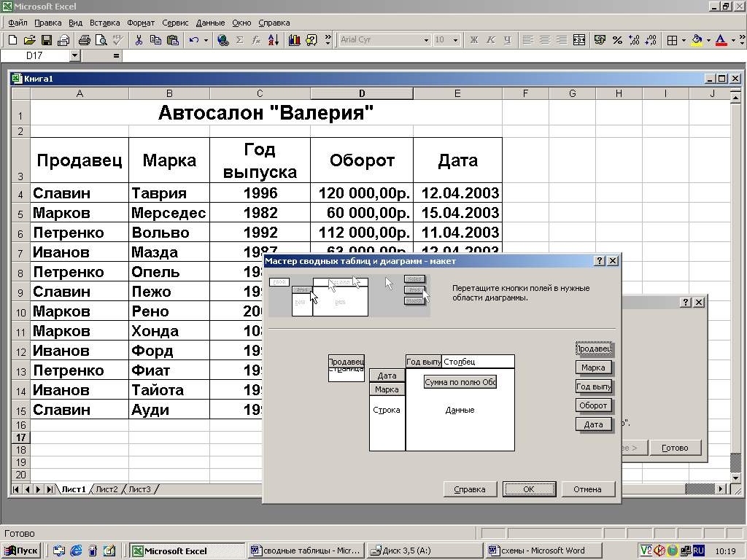Apply underline Ч formatting

point(508,40)
